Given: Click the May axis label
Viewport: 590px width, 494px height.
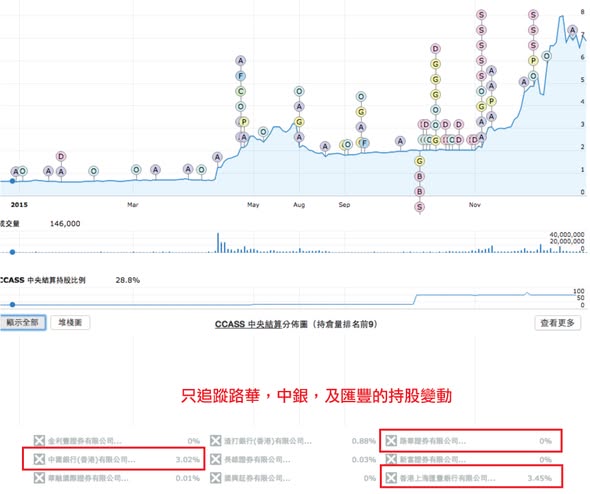Looking at the screenshot, I should [253, 205].
